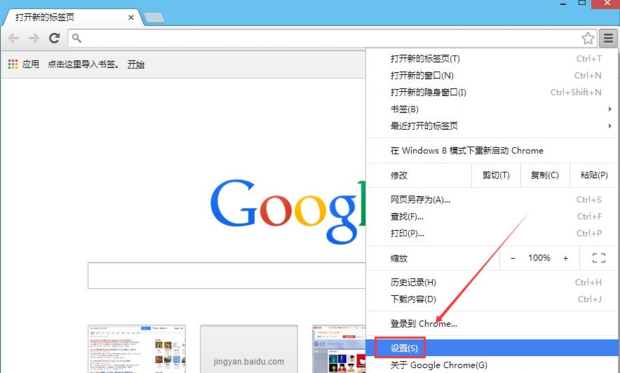Bookmark this page with the star
This screenshot has width=620, height=373.
click(x=588, y=38)
